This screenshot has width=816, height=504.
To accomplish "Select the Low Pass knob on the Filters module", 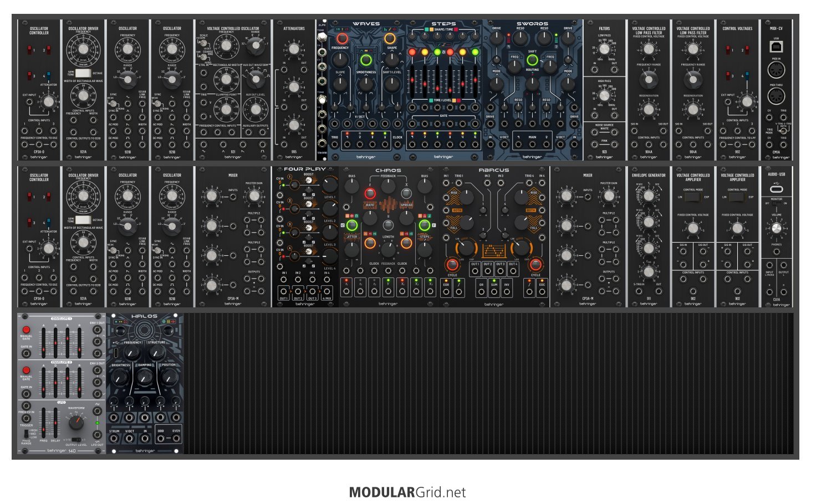I will pyautogui.click(x=604, y=49).
